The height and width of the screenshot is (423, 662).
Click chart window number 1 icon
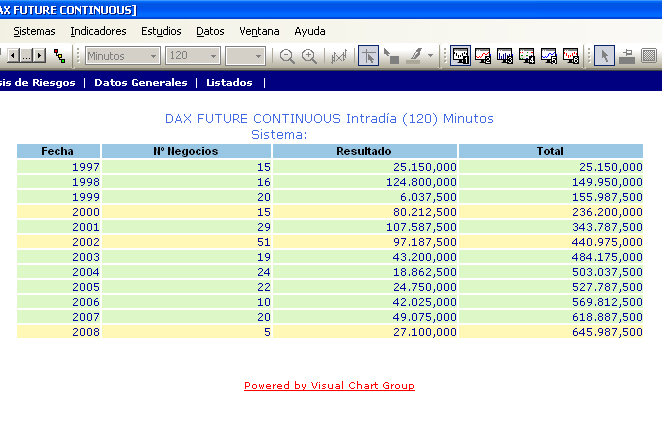point(461,56)
